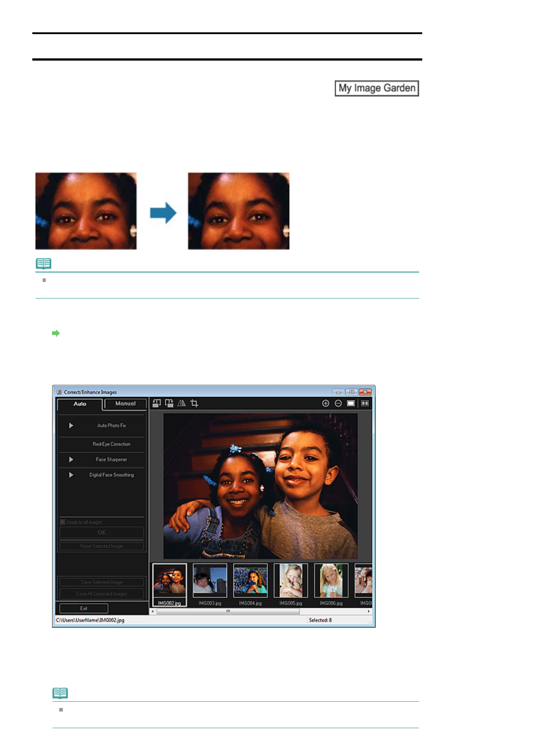Open the compare images side-by-side view
Screen dimensions: 534x756
(365, 403)
